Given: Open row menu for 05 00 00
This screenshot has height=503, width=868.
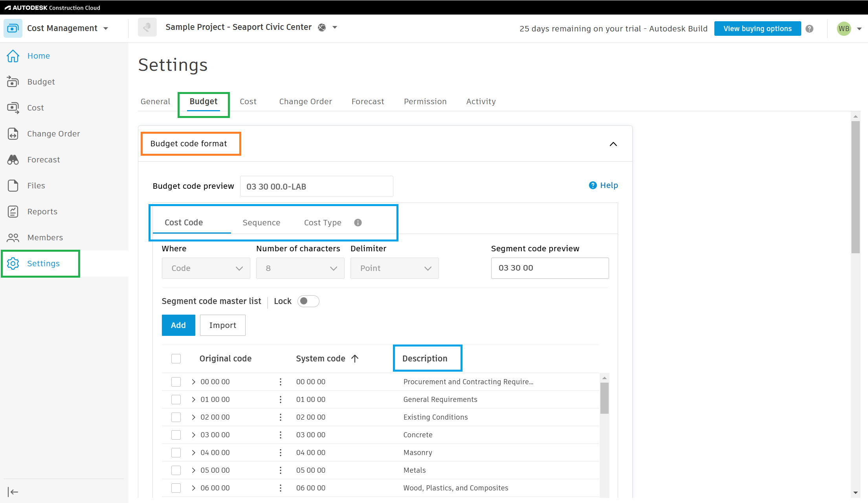Looking at the screenshot, I should click(281, 470).
